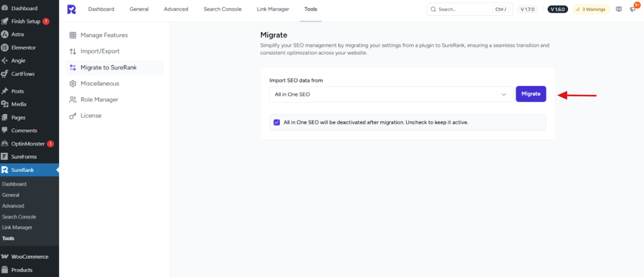Click the dropdown chevron beside All in One SEO
Viewport: 644px width, 277px height.
click(504, 94)
